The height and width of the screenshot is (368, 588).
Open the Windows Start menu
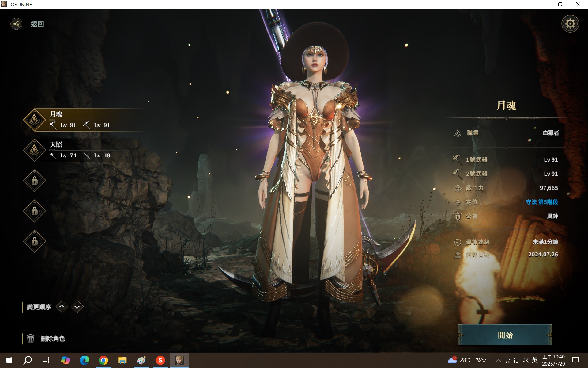click(x=9, y=360)
